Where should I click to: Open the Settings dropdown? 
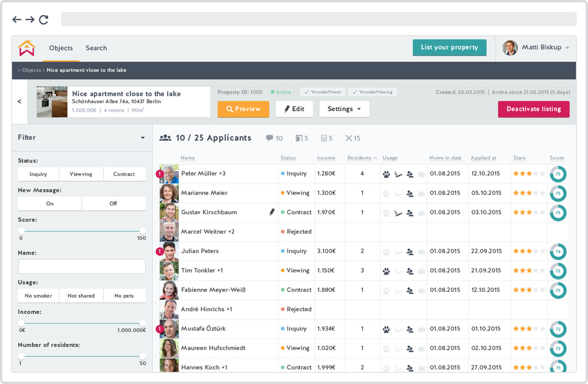[344, 109]
